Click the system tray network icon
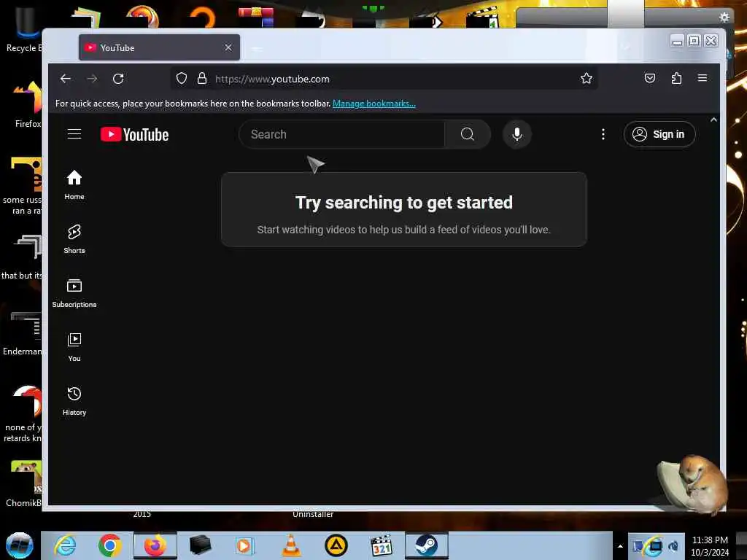Viewport: 747px width, 560px height. click(654, 546)
